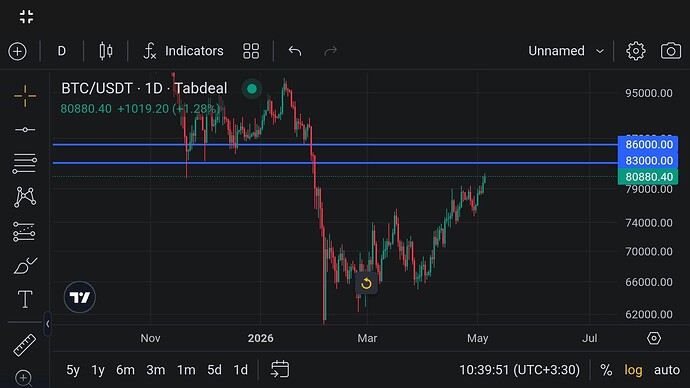690x388 pixels.
Task: Set range to 3m
Action: pyautogui.click(x=156, y=370)
